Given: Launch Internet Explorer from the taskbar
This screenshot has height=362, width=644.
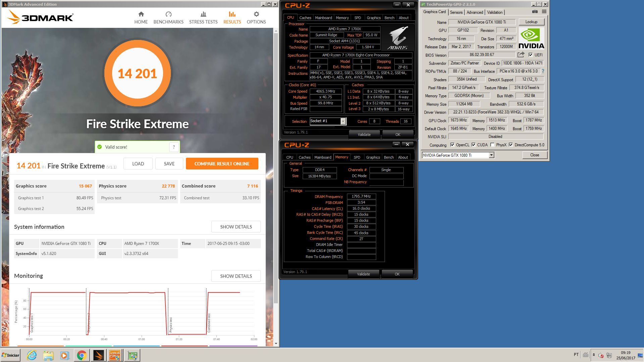Looking at the screenshot, I should 32,355.
